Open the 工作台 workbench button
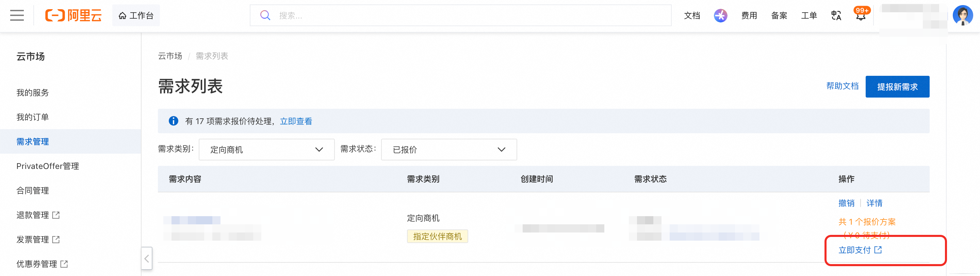Image resolution: width=980 pixels, height=276 pixels. (x=136, y=16)
